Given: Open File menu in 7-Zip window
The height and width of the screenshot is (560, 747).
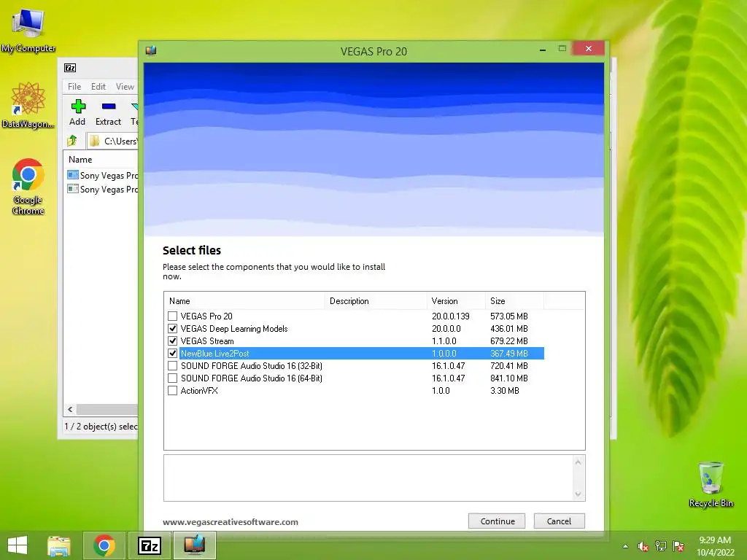Looking at the screenshot, I should point(74,87).
